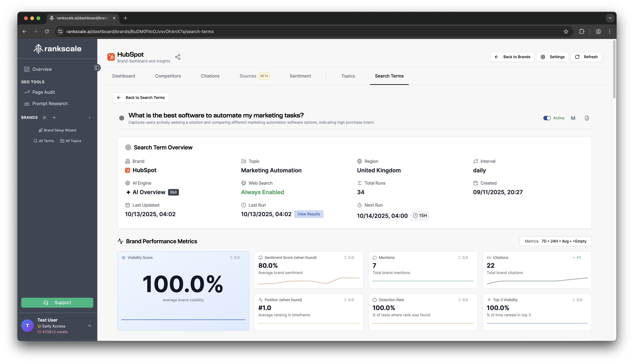634x364 pixels.
Task: Open the export document icon beside Active
Action: coord(587,118)
